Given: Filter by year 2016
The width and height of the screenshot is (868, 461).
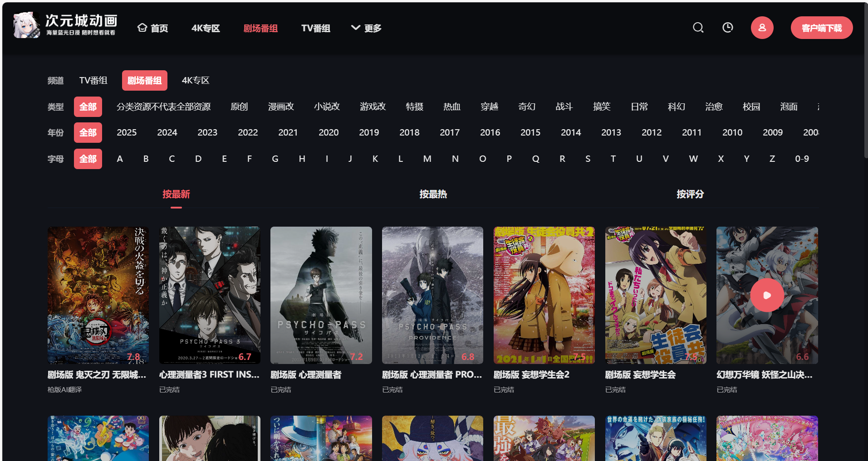Looking at the screenshot, I should (x=490, y=132).
